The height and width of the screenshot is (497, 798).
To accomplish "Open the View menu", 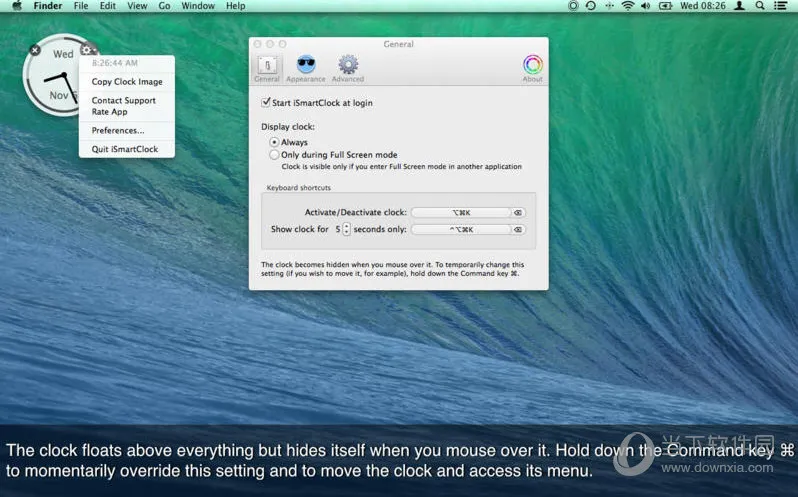I will pyautogui.click(x=137, y=6).
